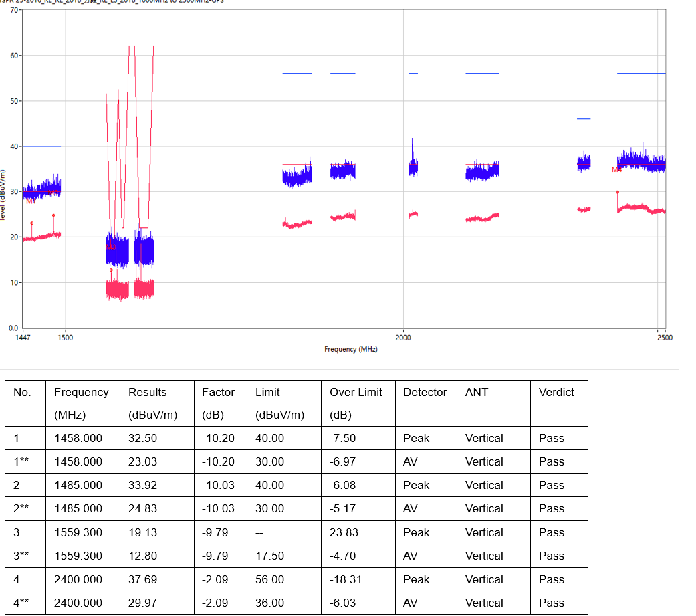Click the 1500 tick label on x-axis

(x=66, y=338)
